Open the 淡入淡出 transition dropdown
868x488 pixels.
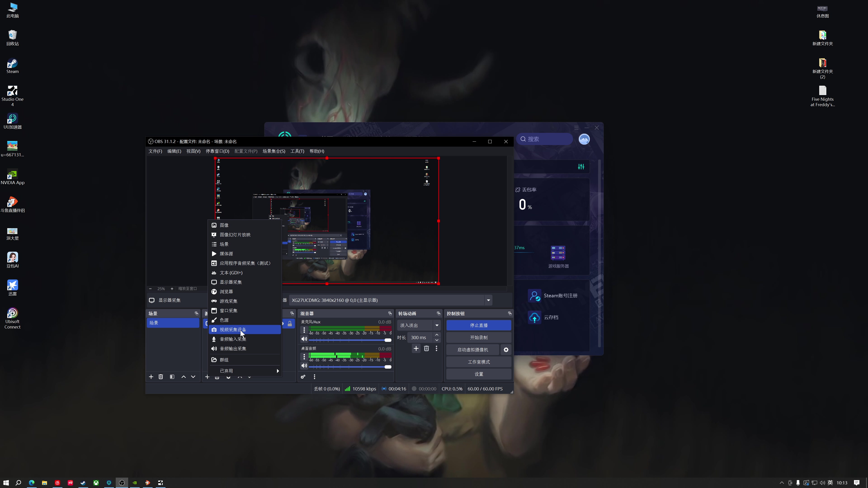point(419,325)
